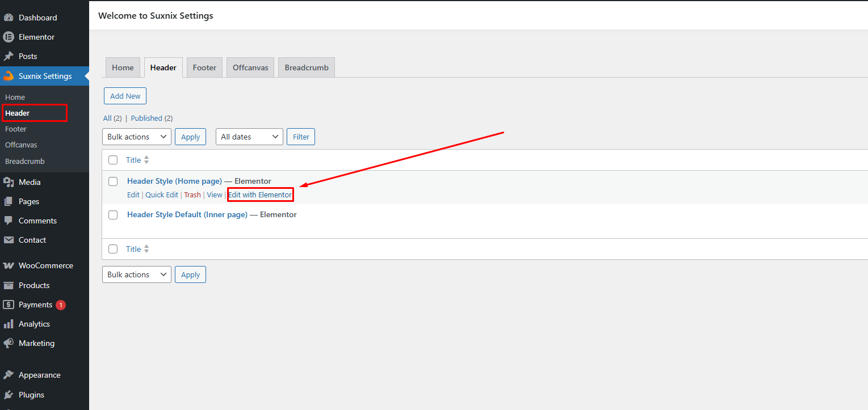Open Elementor via its sidebar icon

tap(9, 37)
